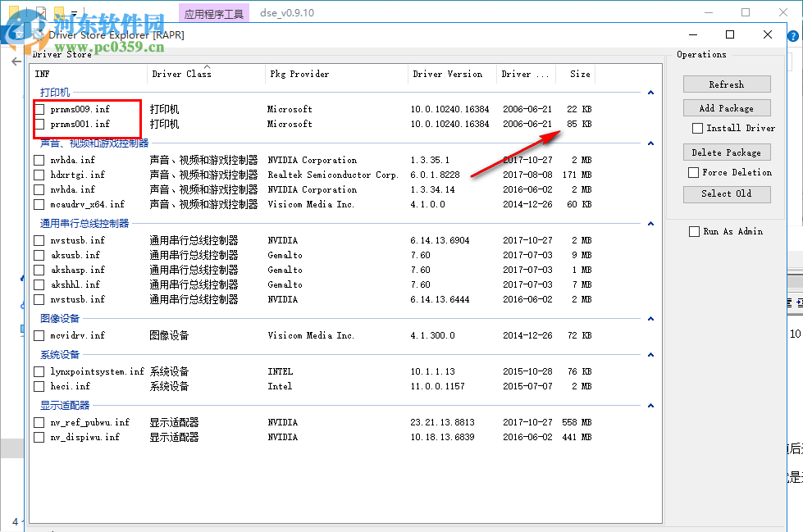
Task: Check the nv_dispiwu.inf driver checkbox
Action: coord(38,437)
